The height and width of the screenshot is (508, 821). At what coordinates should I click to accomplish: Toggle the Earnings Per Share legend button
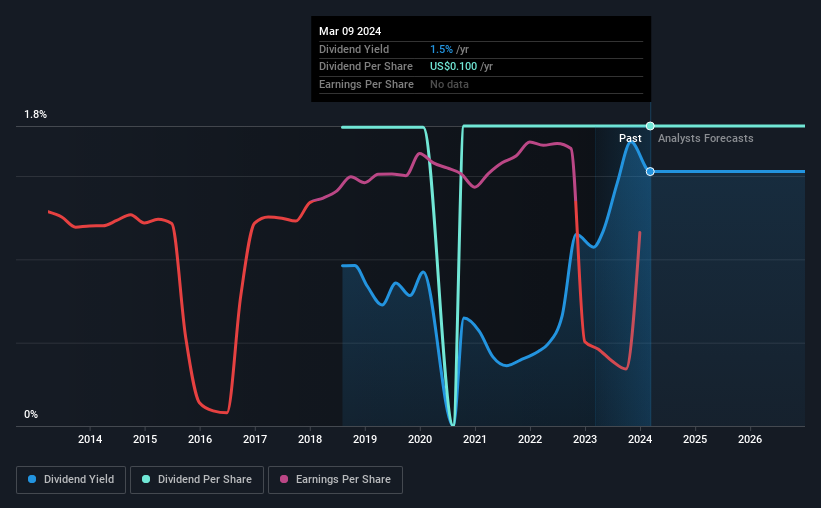pyautogui.click(x=335, y=480)
